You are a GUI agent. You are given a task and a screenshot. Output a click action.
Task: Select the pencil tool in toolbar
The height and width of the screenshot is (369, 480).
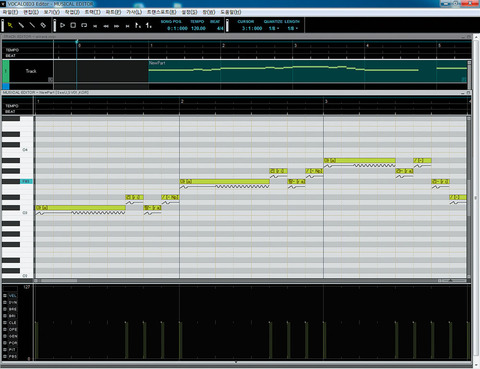click(x=21, y=25)
